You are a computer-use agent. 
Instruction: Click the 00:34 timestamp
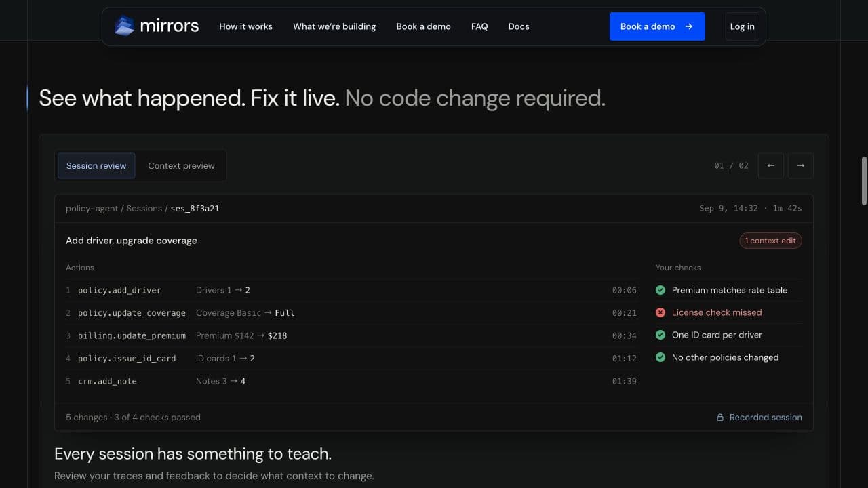[624, 335]
